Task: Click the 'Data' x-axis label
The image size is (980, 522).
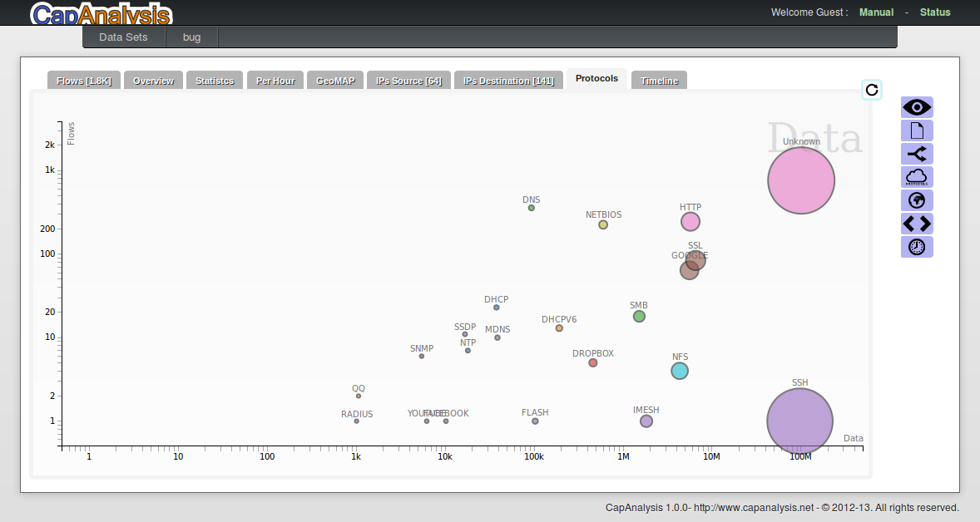Action: pyautogui.click(x=853, y=438)
